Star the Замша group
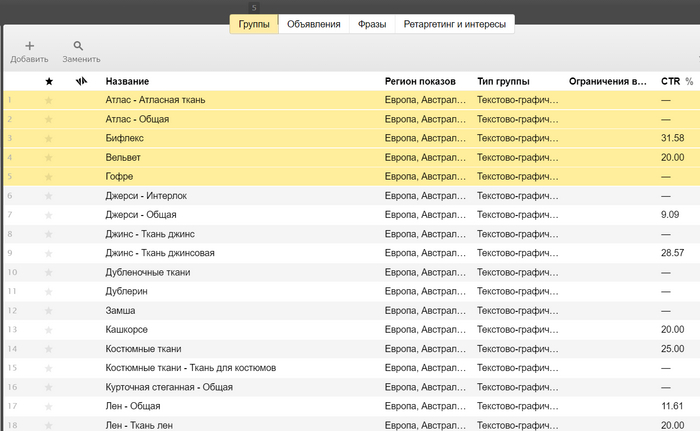The image size is (700, 431). coord(49,310)
